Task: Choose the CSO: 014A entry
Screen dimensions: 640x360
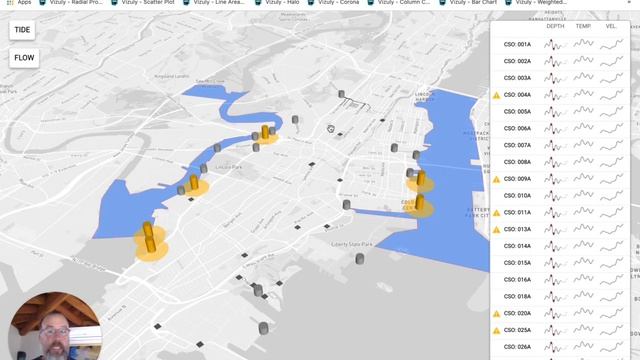Action: coord(517,246)
